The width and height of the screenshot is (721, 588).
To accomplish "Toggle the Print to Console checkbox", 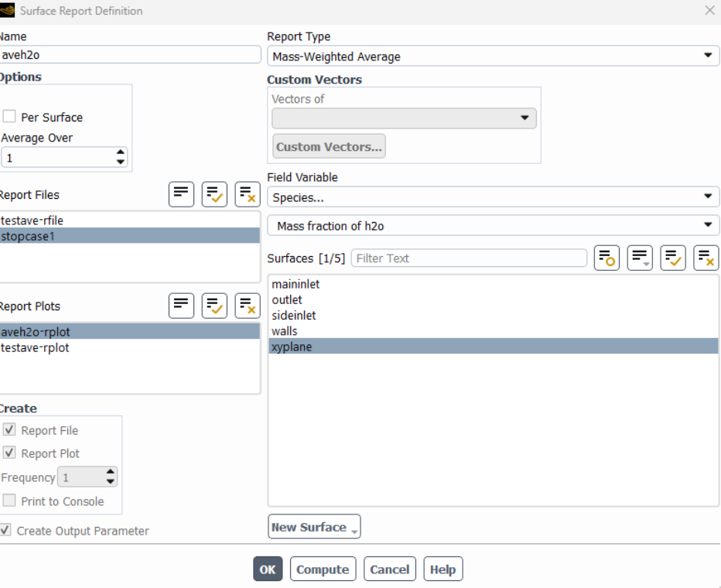I will coord(10,501).
